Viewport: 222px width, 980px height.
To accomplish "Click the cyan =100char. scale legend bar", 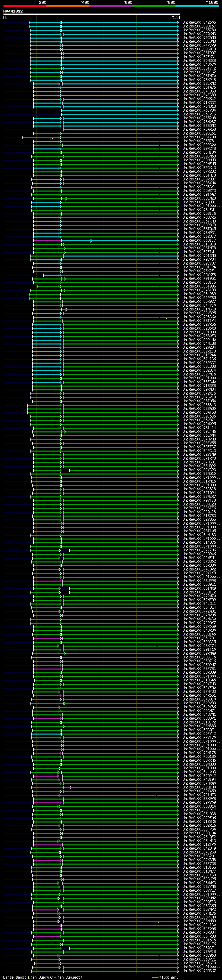I will [x=155, y=977].
